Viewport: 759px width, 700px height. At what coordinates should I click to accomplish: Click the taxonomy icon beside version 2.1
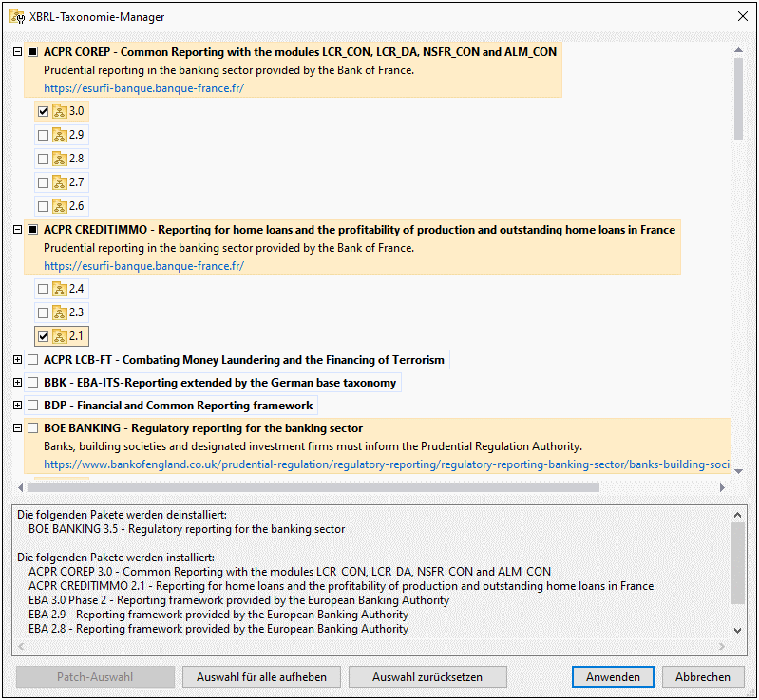(x=60, y=336)
